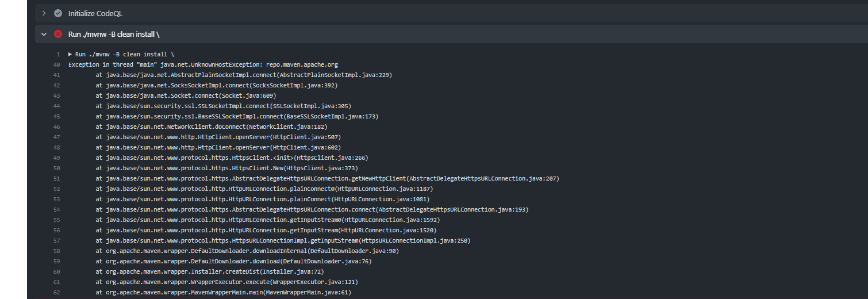Click line number 41 in the log
Screen dimensions: 868x299
56,75
